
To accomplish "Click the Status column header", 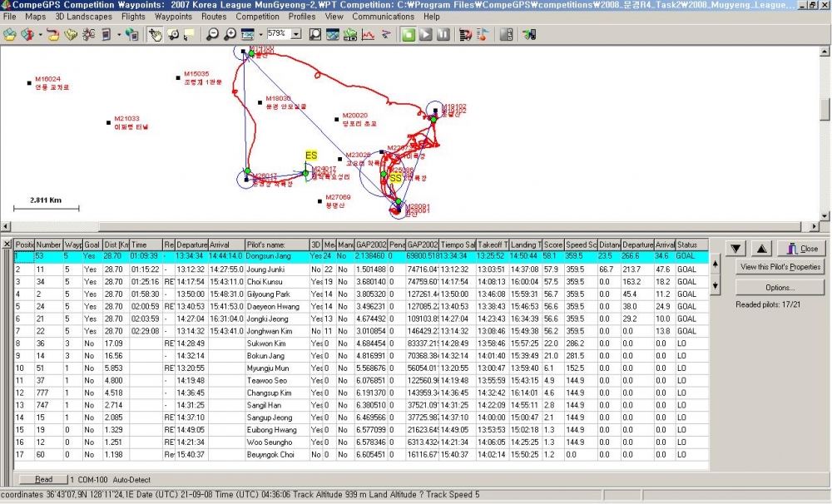I will (692, 245).
